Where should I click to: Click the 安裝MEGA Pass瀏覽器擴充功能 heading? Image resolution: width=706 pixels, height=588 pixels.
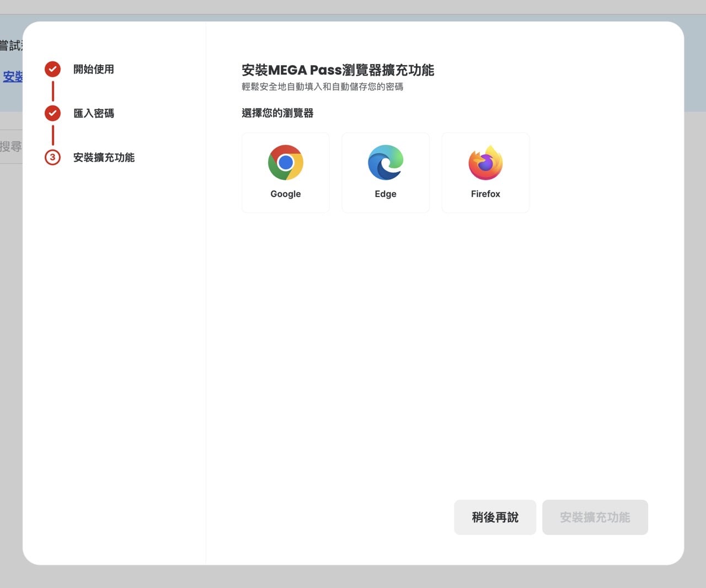[338, 70]
